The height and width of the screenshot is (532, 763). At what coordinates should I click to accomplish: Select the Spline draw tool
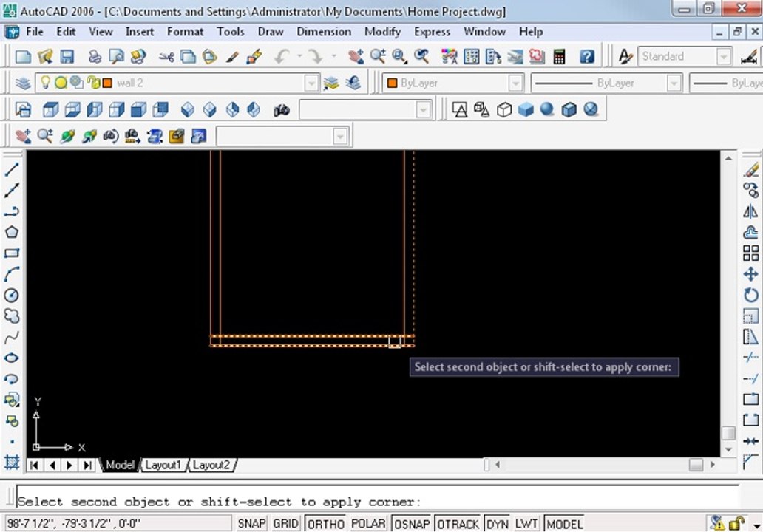(x=12, y=337)
